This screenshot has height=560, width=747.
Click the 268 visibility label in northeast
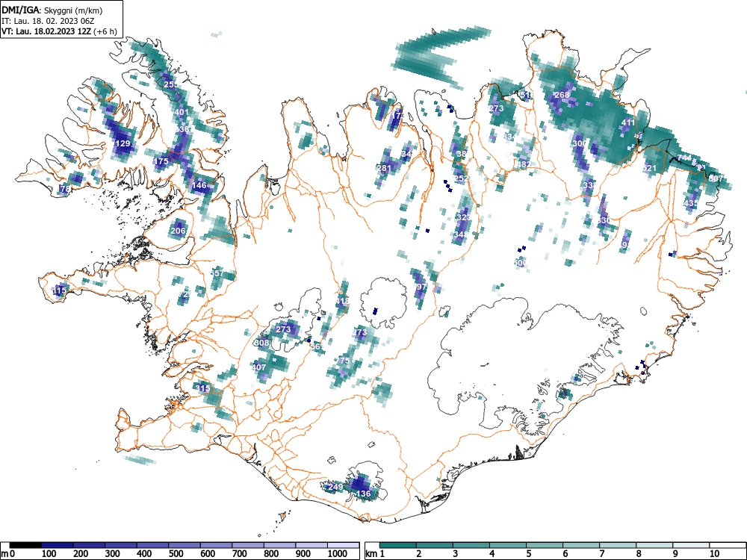click(x=562, y=95)
